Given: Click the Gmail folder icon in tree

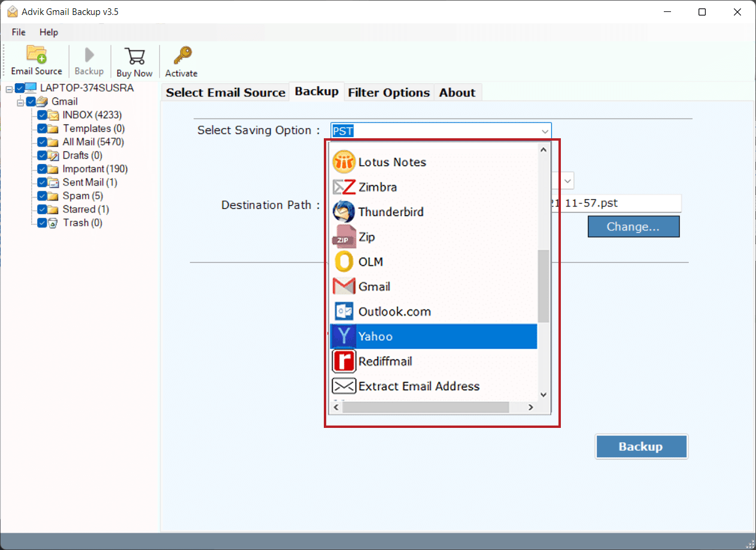Looking at the screenshot, I should (x=42, y=102).
